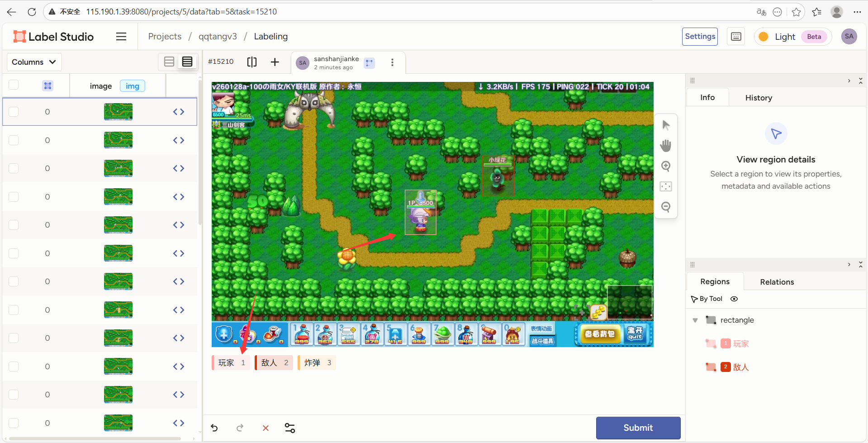Viewport: 868px width, 443px height.
Task: Open the Columns dropdown
Action: pos(34,62)
